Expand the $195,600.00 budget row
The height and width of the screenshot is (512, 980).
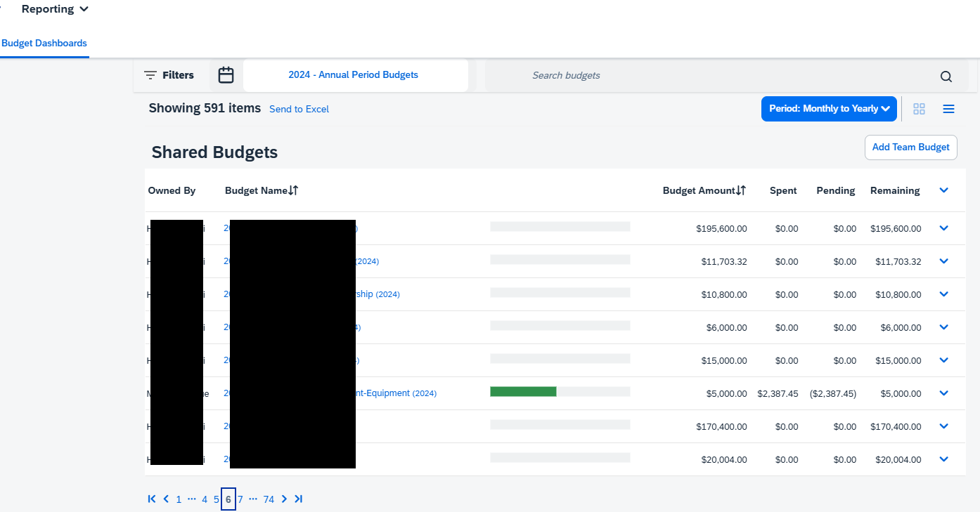[x=944, y=228]
